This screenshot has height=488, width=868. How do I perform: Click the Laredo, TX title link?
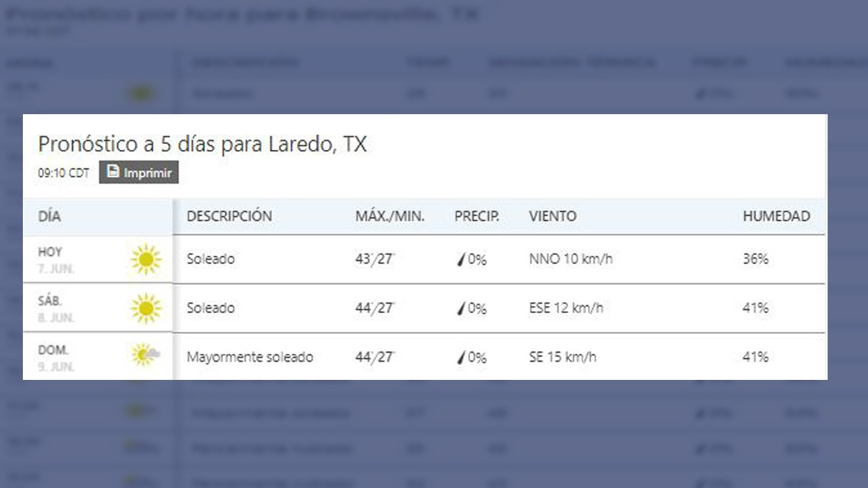coord(202,144)
